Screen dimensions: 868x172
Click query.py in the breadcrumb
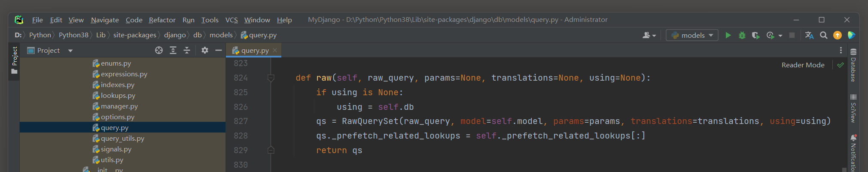click(x=259, y=35)
